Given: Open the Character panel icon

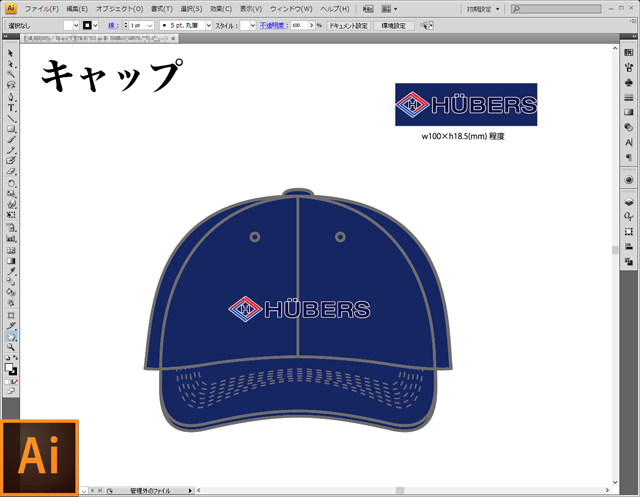Looking at the screenshot, I should pyautogui.click(x=629, y=142).
